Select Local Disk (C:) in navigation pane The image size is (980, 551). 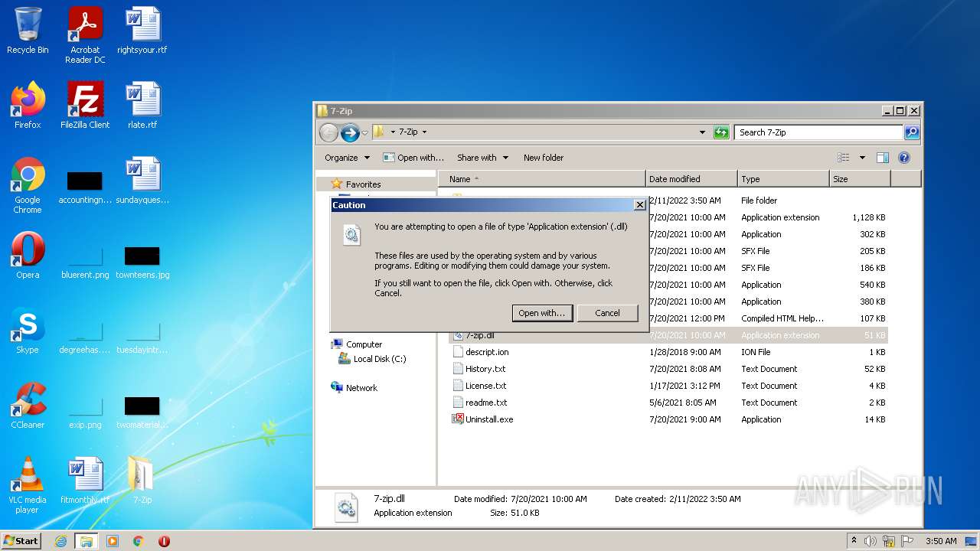point(380,359)
